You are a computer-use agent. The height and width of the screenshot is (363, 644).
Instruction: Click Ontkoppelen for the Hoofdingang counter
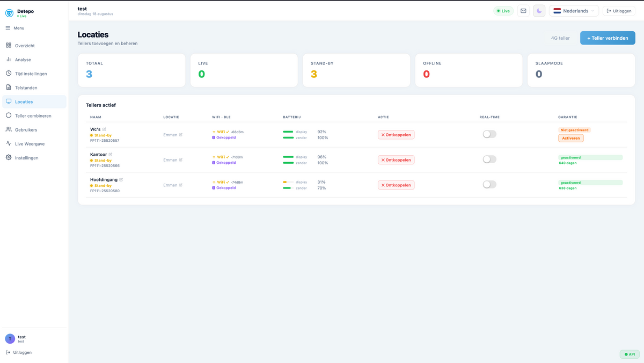(x=396, y=185)
